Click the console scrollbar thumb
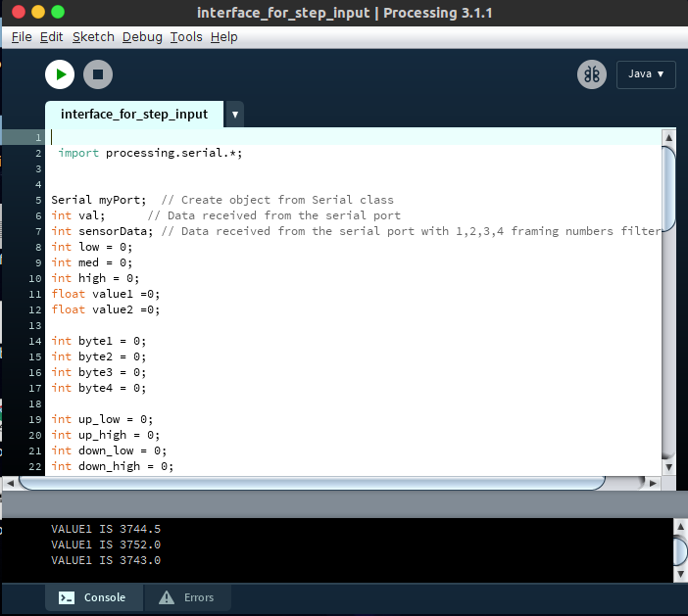This screenshot has width=688, height=616. (x=680, y=550)
